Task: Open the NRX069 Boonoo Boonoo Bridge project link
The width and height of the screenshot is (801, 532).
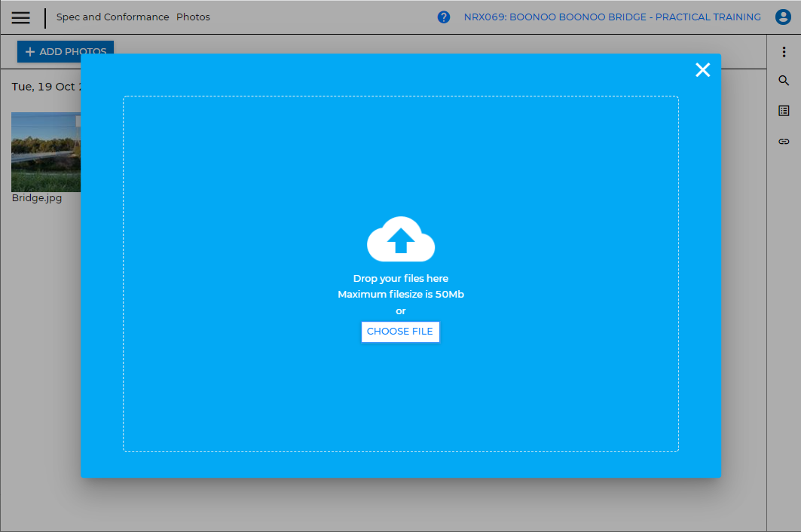Action: (x=612, y=17)
